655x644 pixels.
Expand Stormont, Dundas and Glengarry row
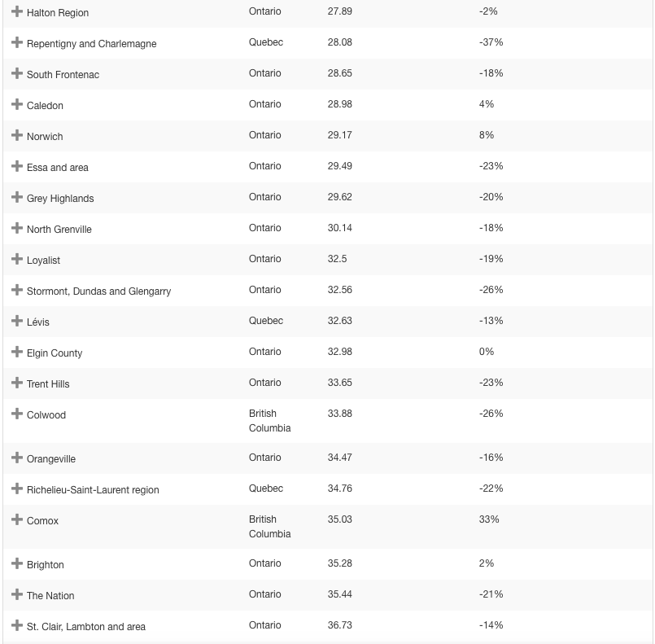click(x=17, y=290)
